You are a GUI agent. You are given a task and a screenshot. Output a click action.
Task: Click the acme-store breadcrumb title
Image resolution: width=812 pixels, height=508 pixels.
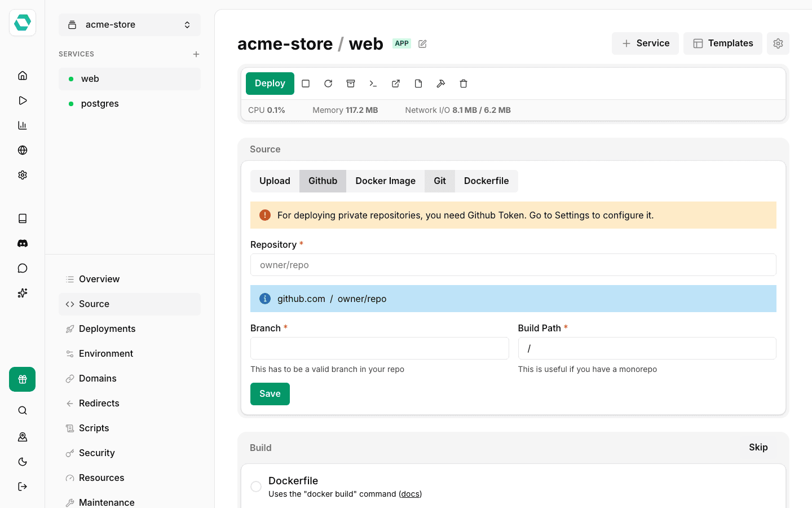tap(285, 44)
